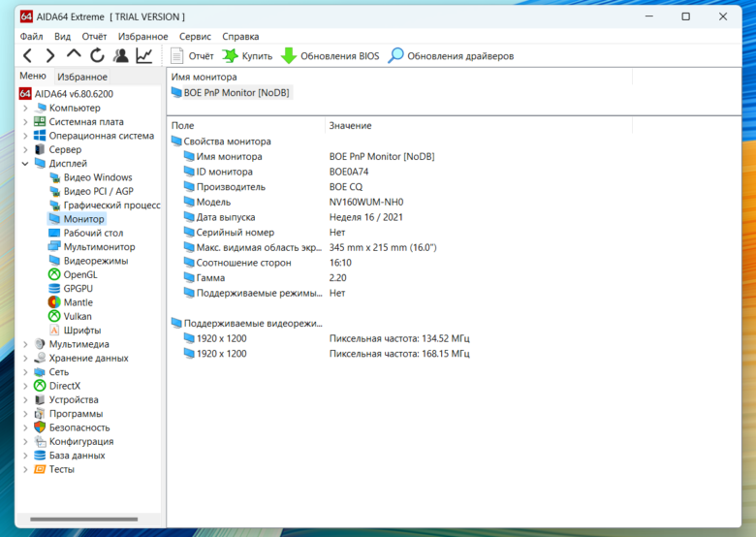The height and width of the screenshot is (537, 756).
Task: Expand the Системная плата node
Action: click(25, 122)
